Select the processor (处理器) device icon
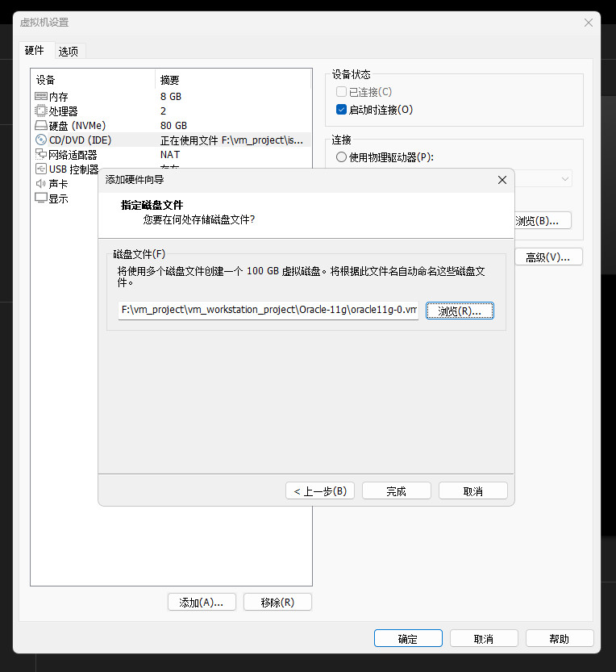This screenshot has width=616, height=672. [41, 111]
